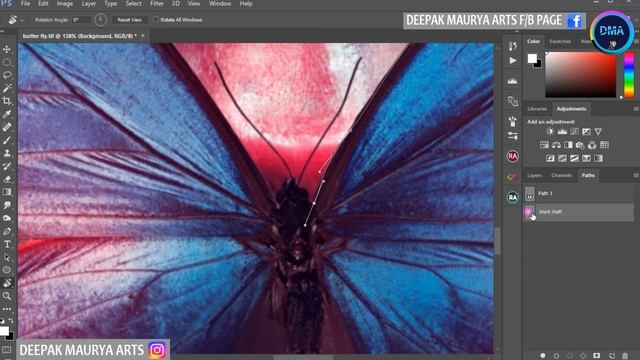Select the Gradient tool
Viewport: 640px width, 360px height.
click(7, 192)
